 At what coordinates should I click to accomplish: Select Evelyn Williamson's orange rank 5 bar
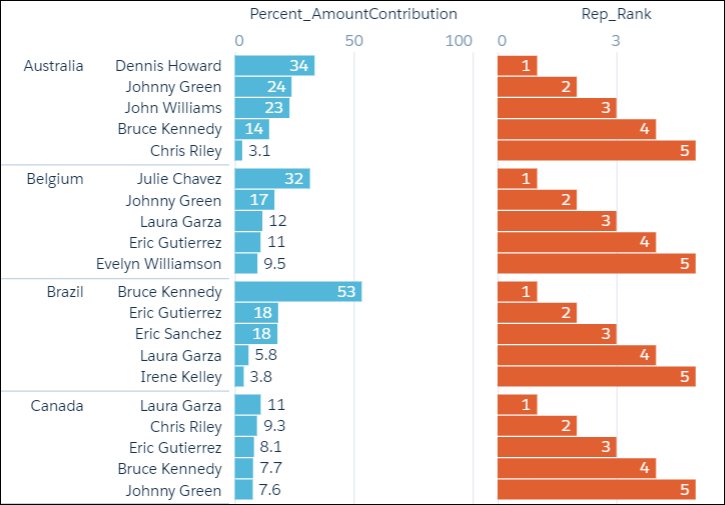tap(596, 264)
